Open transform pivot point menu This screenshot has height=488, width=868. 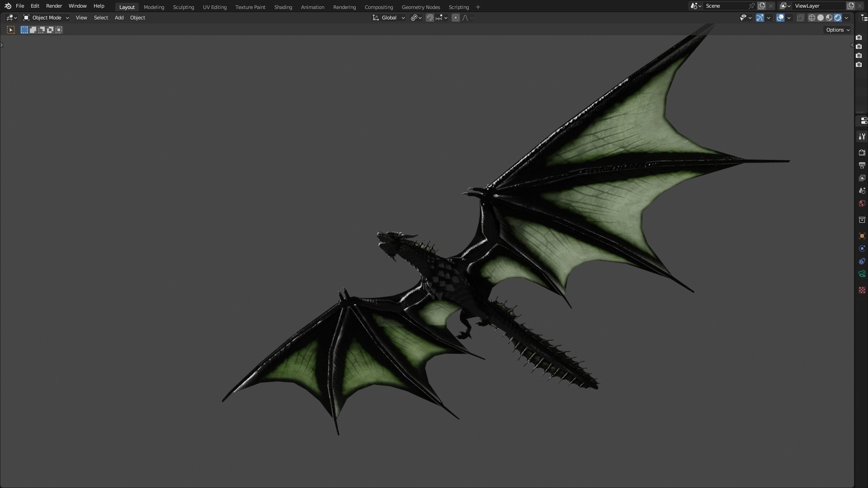pyautogui.click(x=416, y=18)
